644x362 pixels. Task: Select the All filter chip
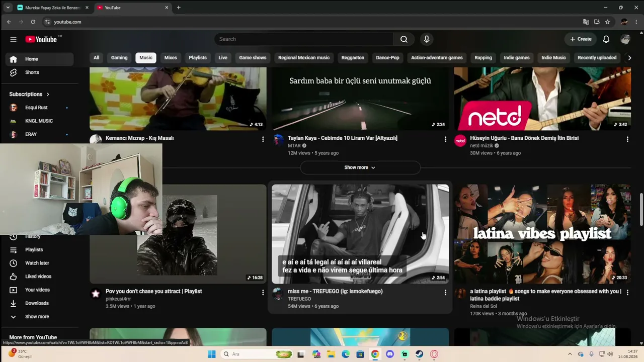point(96,58)
